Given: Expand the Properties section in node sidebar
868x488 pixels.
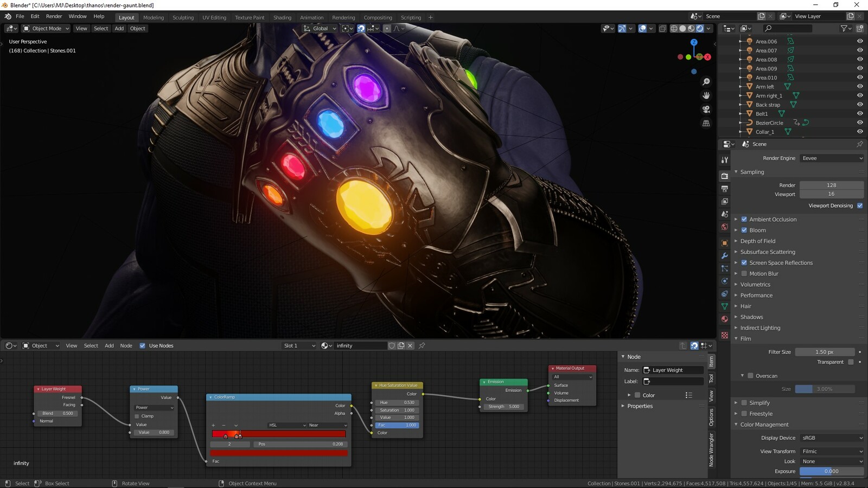Looking at the screenshot, I should point(640,406).
